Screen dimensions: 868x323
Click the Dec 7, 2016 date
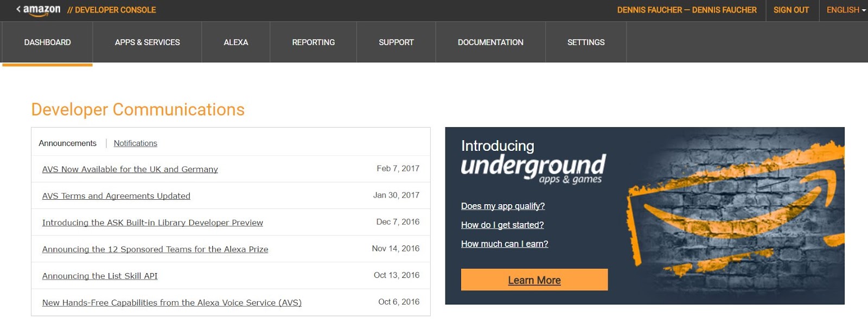tap(398, 221)
